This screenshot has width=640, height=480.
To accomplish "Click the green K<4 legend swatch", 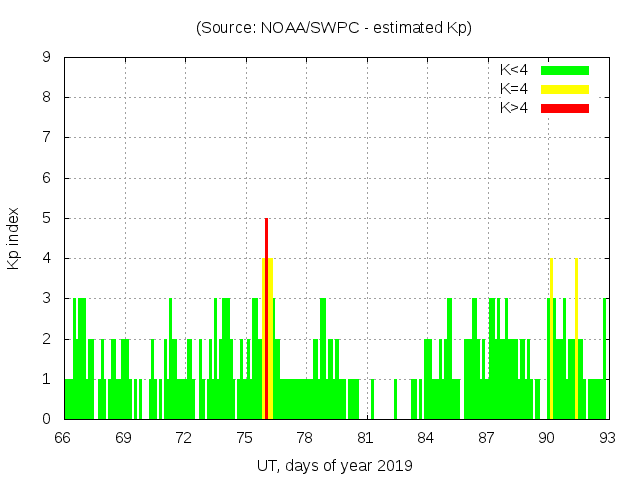I will (x=565, y=70).
